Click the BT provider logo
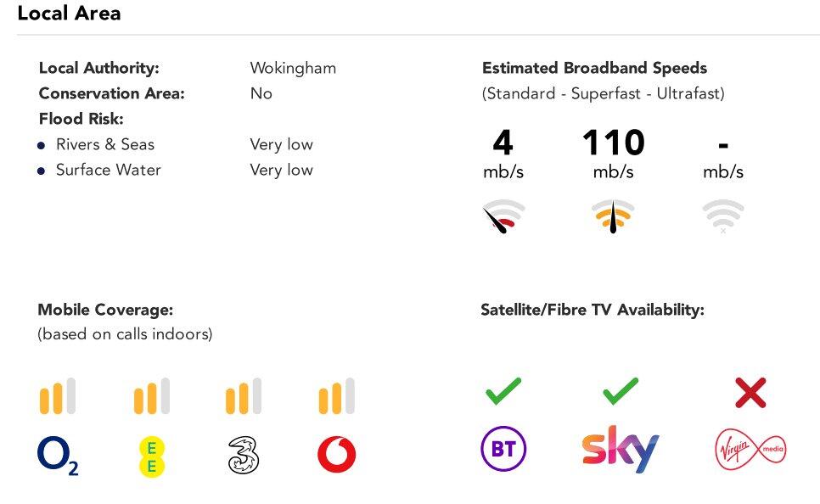 click(503, 448)
